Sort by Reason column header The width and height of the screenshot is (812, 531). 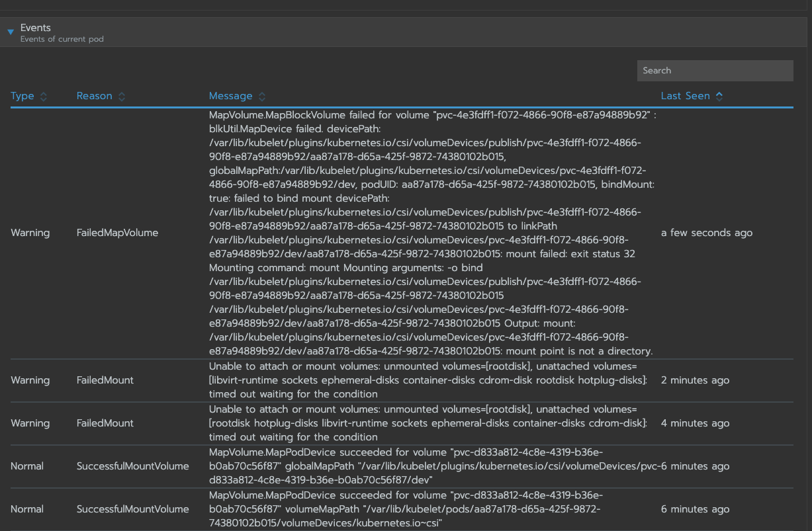click(x=95, y=96)
